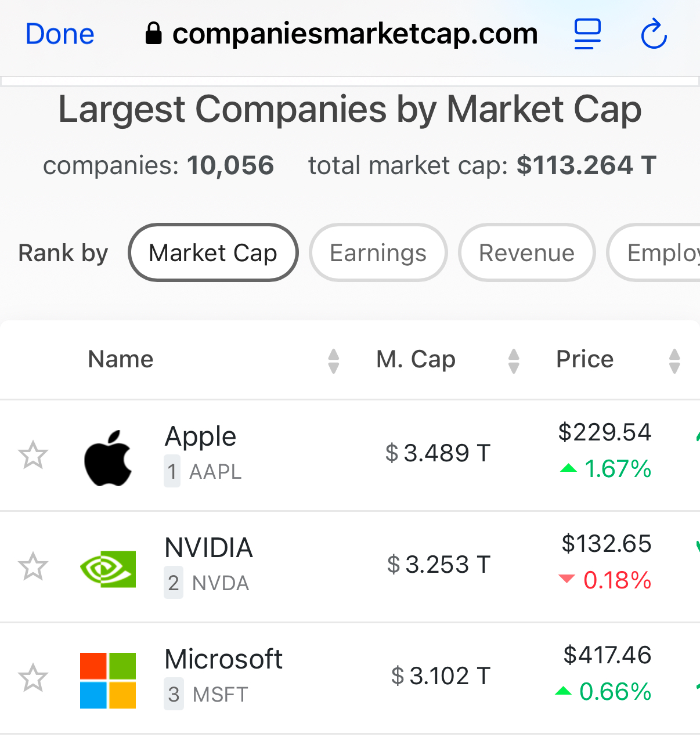The width and height of the screenshot is (700, 737).
Task: Click the Apple logo
Action: tap(108, 457)
